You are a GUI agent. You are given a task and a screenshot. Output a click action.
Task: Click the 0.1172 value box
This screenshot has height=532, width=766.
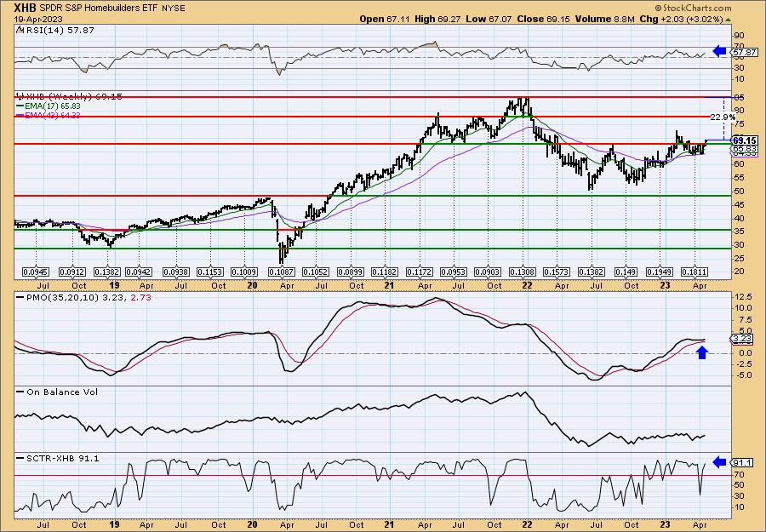[420, 272]
